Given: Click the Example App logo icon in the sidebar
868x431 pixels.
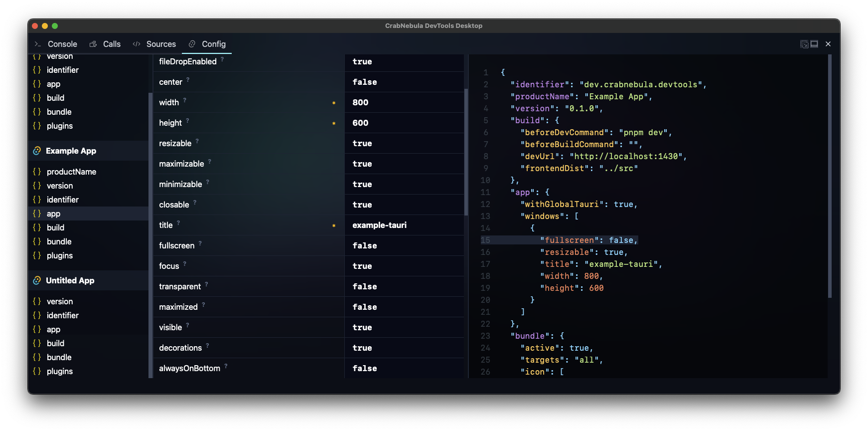Looking at the screenshot, I should [37, 151].
